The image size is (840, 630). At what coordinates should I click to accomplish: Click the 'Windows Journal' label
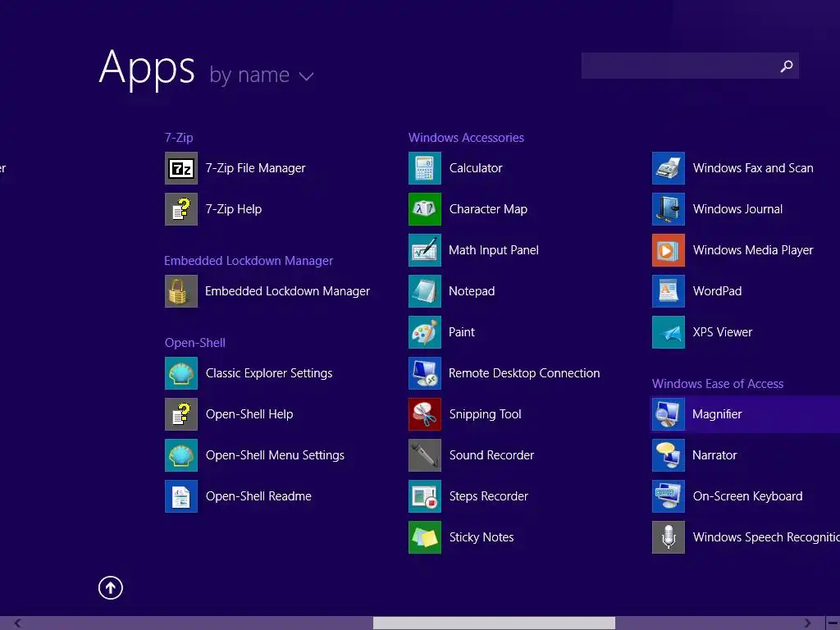coord(737,209)
